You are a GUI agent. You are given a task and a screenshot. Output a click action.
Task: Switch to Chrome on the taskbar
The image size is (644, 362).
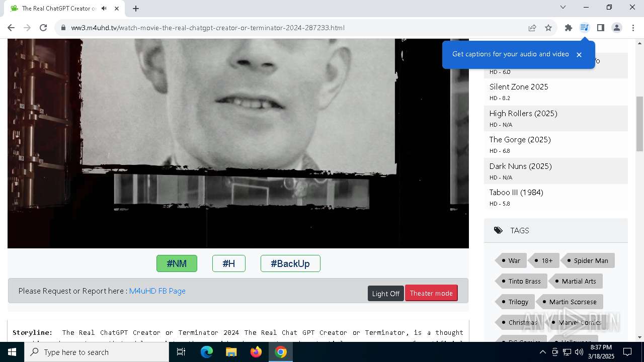coord(281,352)
